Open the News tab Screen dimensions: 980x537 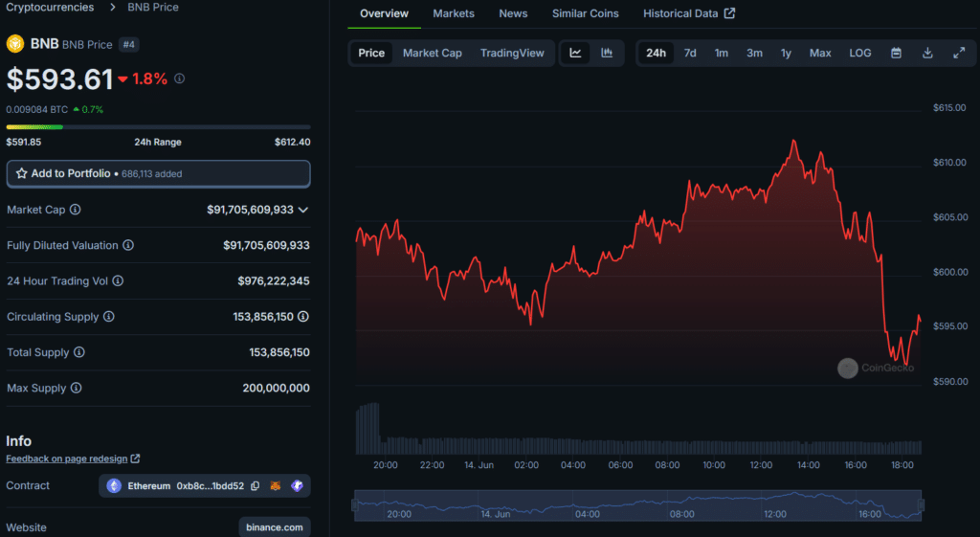pos(513,13)
